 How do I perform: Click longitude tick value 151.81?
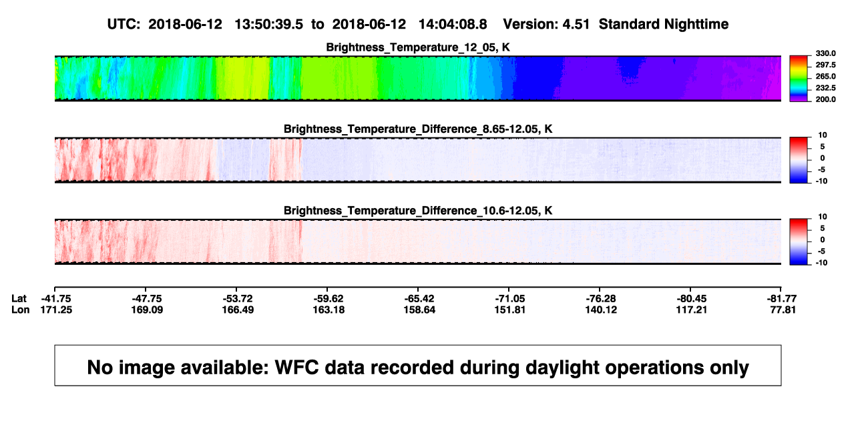(509, 310)
